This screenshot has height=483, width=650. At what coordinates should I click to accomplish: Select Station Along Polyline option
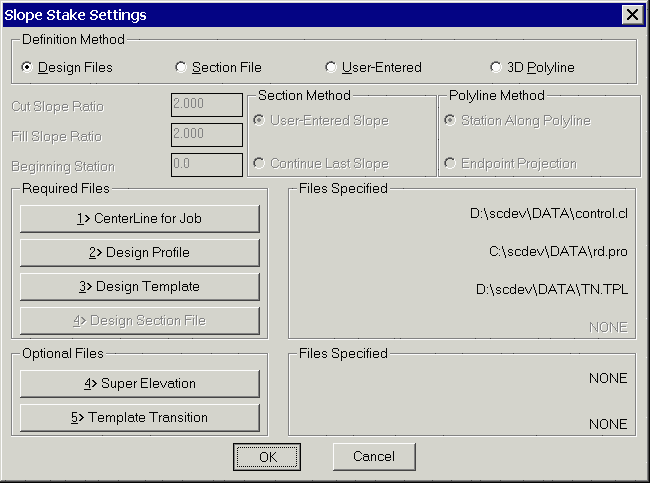[x=517, y=120]
